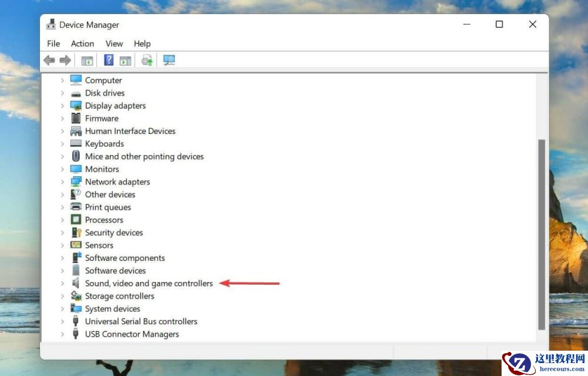Click Show/Hide Console Tree toolbar icon
The image size is (588, 376).
point(87,61)
